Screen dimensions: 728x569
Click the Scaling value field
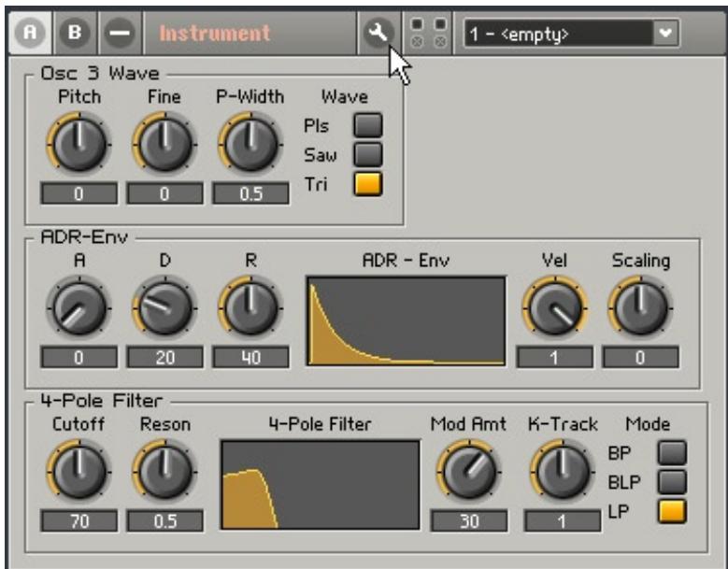[x=641, y=357]
